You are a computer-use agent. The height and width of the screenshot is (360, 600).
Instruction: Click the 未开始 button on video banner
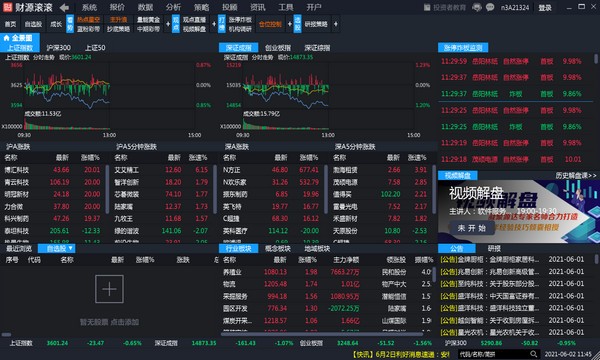click(x=471, y=228)
